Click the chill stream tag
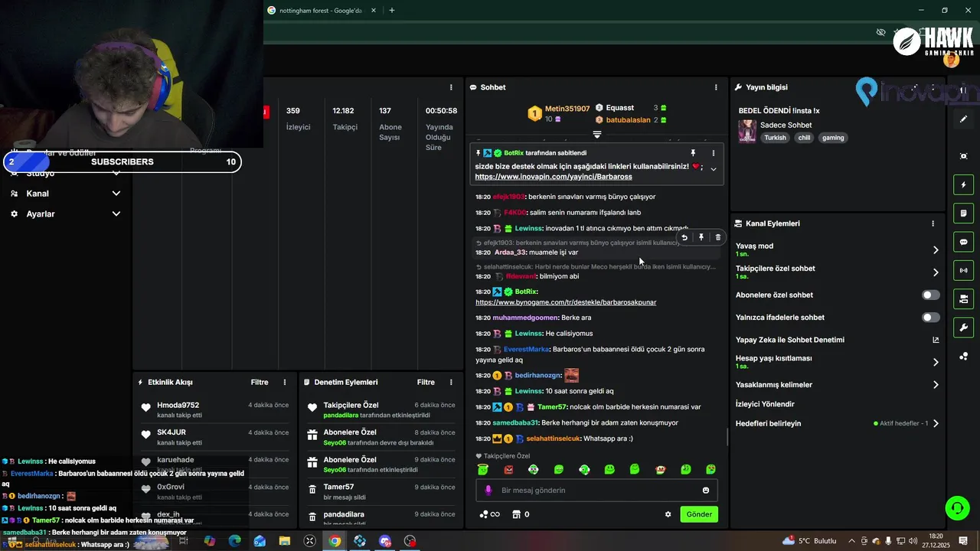This screenshot has height=551, width=980. click(804, 138)
